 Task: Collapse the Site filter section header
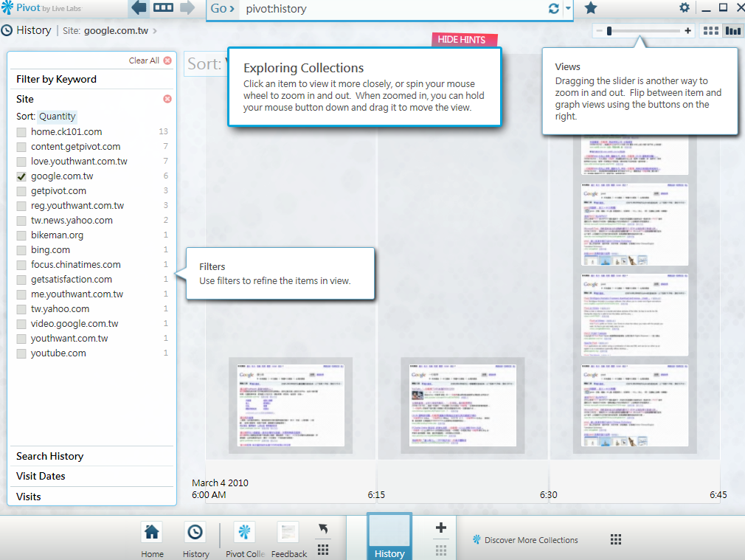click(24, 99)
